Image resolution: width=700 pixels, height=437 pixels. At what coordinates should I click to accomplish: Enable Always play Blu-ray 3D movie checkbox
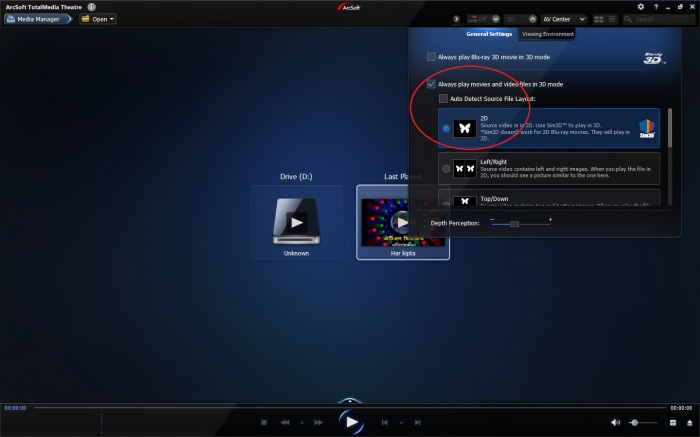[431, 57]
